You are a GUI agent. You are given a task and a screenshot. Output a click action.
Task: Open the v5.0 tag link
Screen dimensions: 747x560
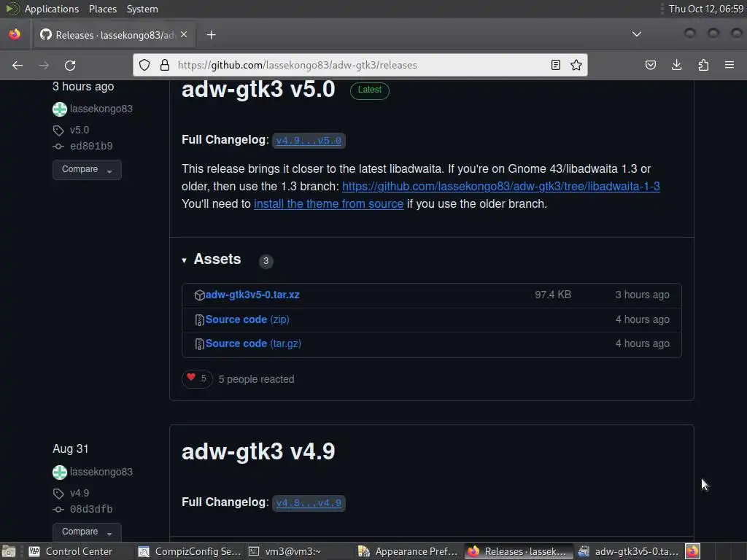(x=79, y=130)
